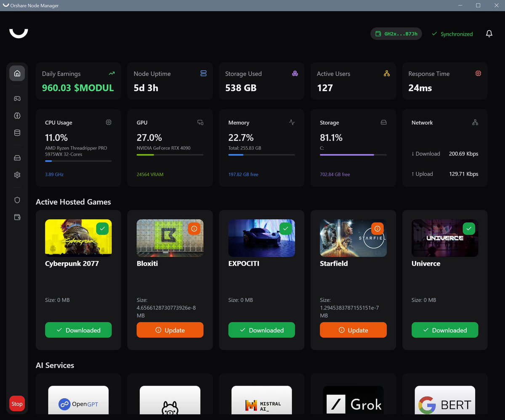Click the 3.89 GHz CPU clock text
The height and width of the screenshot is (420, 505).
[x=54, y=174]
